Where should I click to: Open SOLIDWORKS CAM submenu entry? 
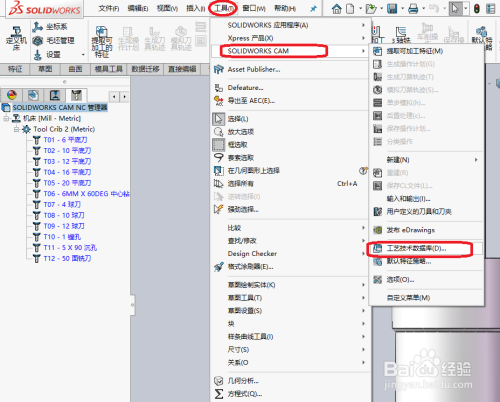289,51
